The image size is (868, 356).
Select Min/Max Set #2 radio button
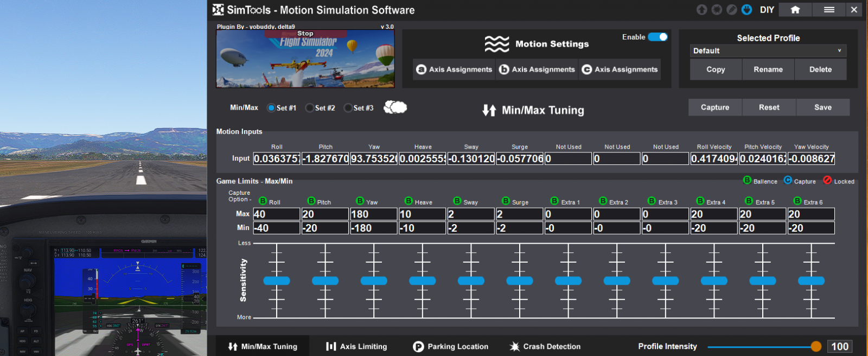coord(310,108)
